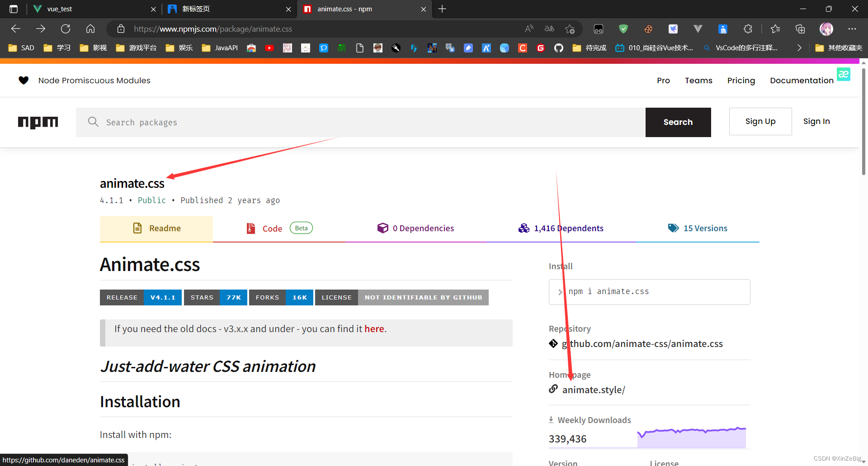Open the 娱乐 bookmarks folder
868x466 pixels.
(x=179, y=48)
